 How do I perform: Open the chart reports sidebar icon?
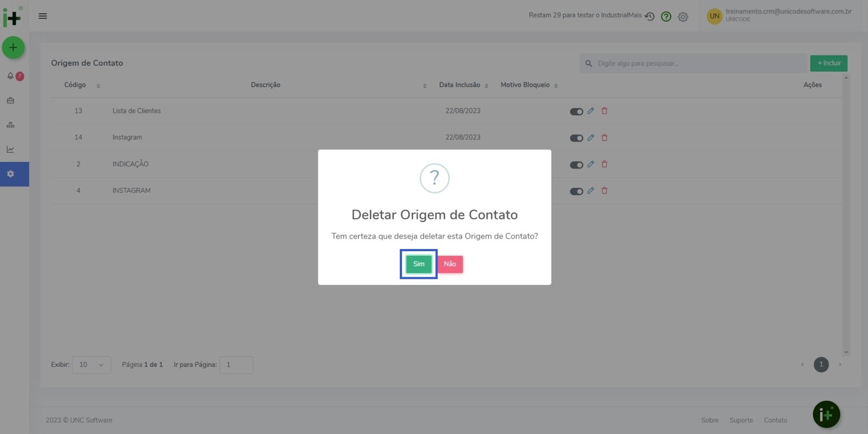[10, 149]
